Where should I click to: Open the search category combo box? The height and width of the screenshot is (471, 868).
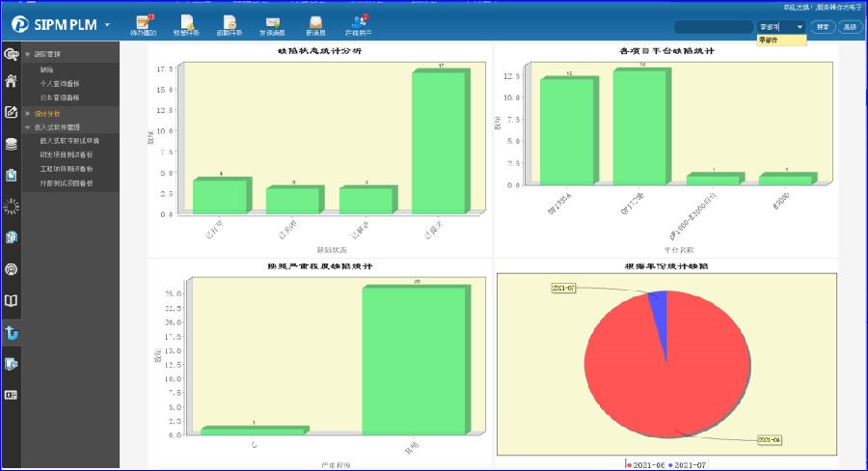[x=780, y=27]
